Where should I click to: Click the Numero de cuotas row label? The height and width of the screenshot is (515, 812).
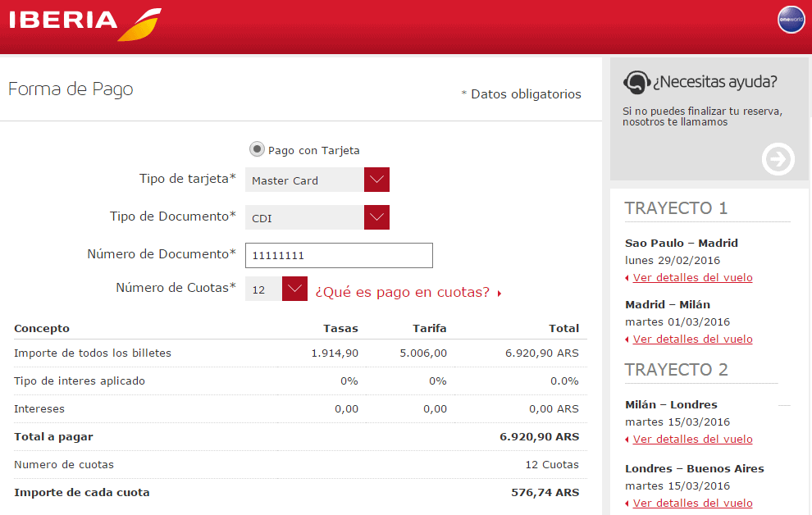[64, 464]
